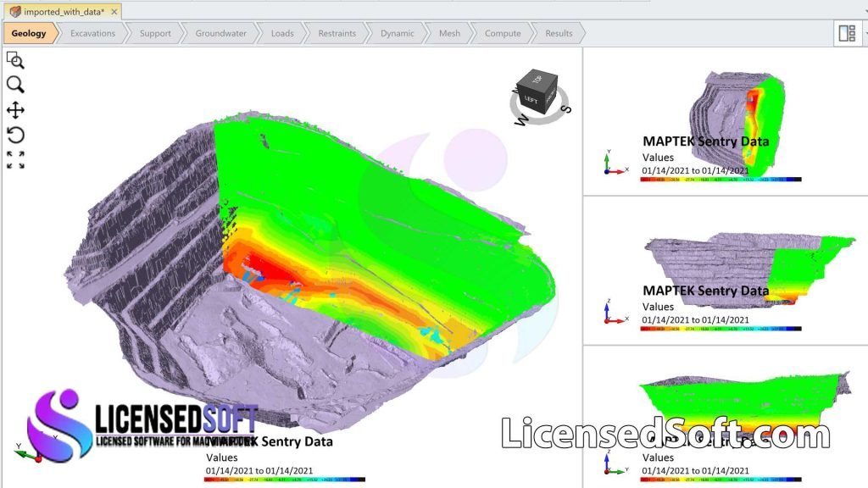Click the color legend bar in the middle-right viewport
Viewport: 868px width, 488px height.
pyautogui.click(x=721, y=329)
